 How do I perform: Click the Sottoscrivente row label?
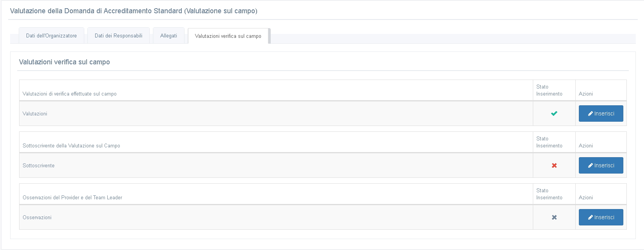[39, 165]
